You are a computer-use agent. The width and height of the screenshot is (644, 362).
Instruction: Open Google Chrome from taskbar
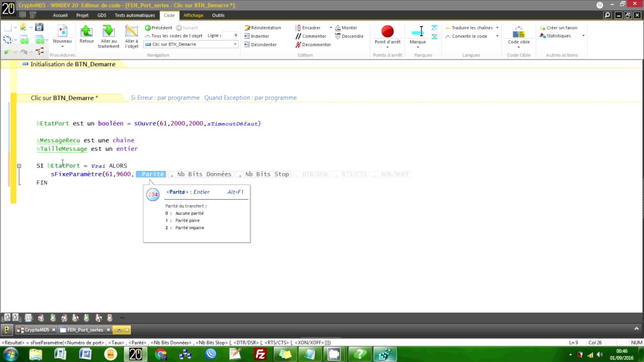[161, 354]
